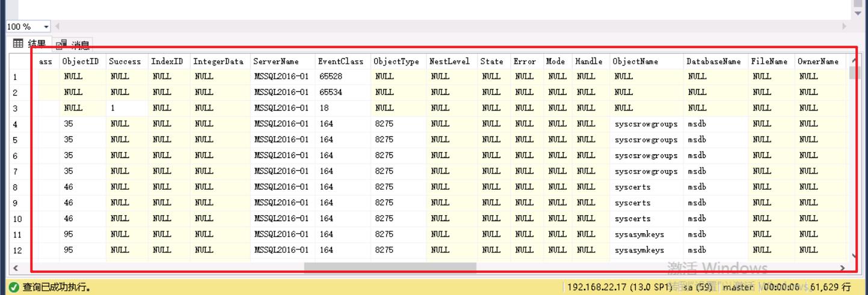This screenshot has height=295, width=868.
Task: Select row 4 by its row header
Action: click(15, 124)
